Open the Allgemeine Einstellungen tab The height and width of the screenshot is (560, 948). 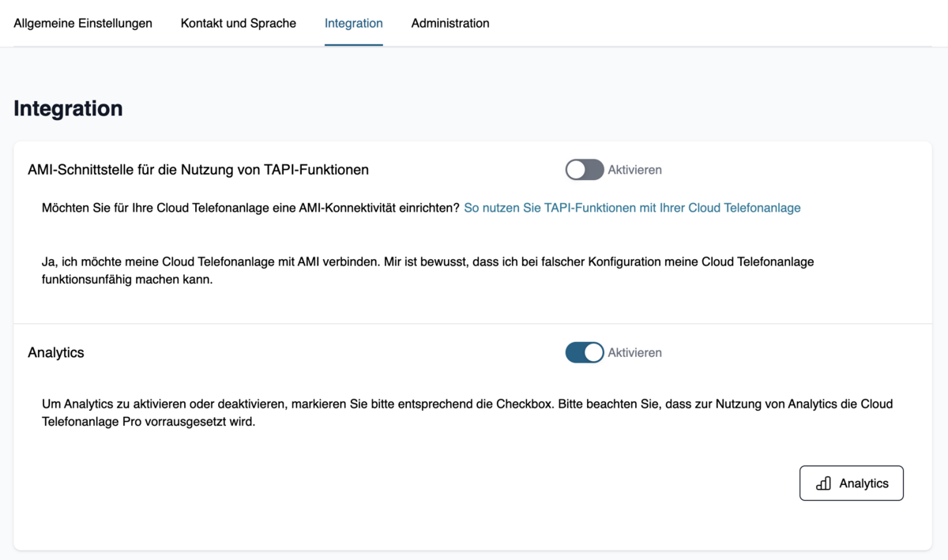tap(83, 23)
